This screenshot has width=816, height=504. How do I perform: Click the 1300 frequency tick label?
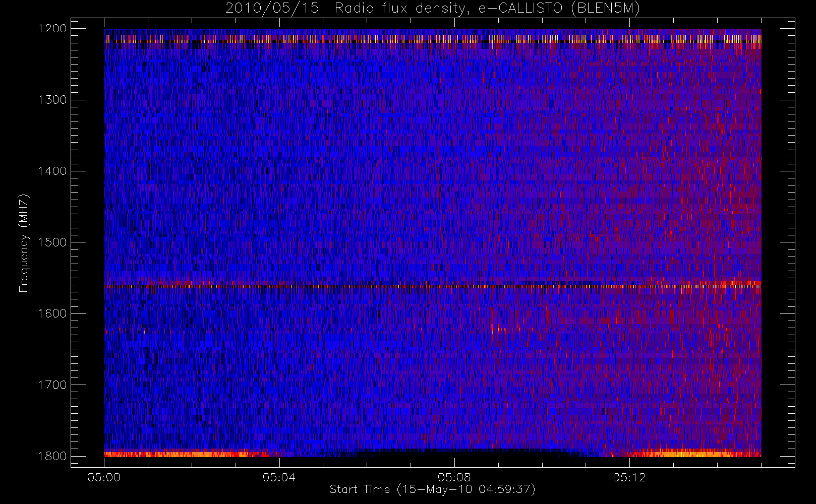52,100
